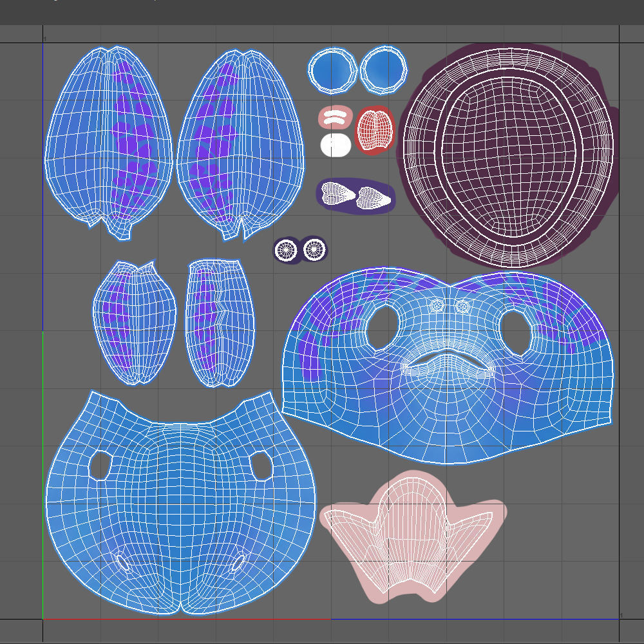This screenshot has width=644, height=644.
Task: Select the right white tooth-shaped shell on purple
Action: click(x=374, y=198)
